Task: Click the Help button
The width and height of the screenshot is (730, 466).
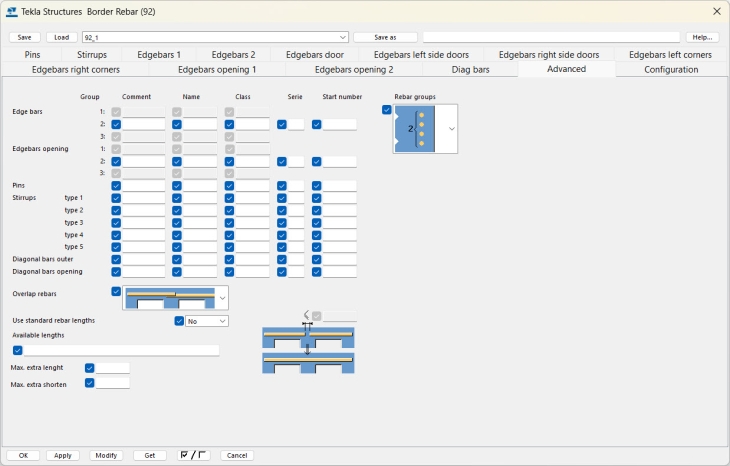Action: point(702,37)
